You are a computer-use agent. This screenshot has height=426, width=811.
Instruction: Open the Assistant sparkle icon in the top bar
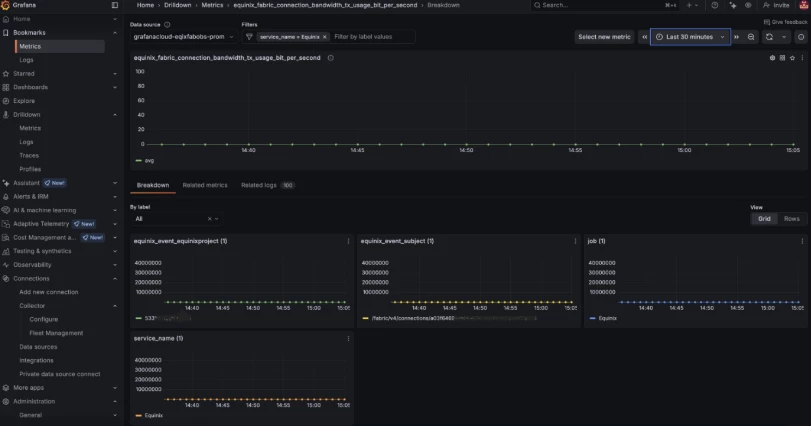[x=733, y=5]
